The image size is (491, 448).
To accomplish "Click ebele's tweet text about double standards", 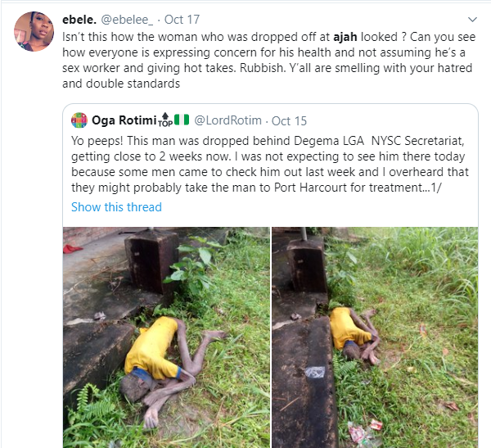I will (269, 60).
